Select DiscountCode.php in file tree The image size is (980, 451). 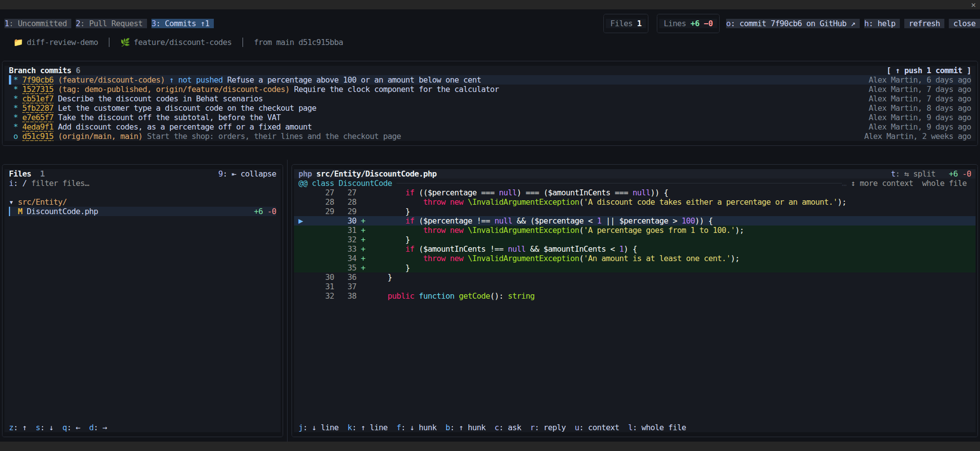[x=143, y=212]
